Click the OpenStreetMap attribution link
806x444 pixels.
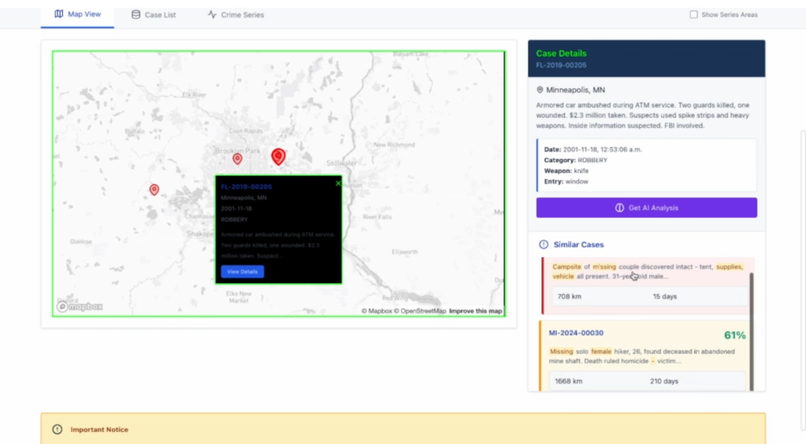click(x=420, y=311)
